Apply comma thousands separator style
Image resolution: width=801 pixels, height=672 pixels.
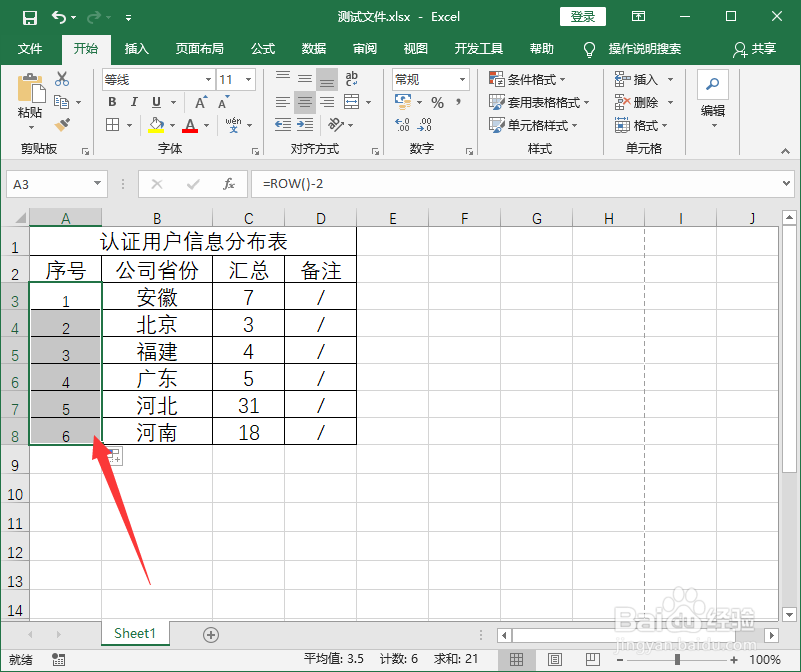(x=456, y=100)
